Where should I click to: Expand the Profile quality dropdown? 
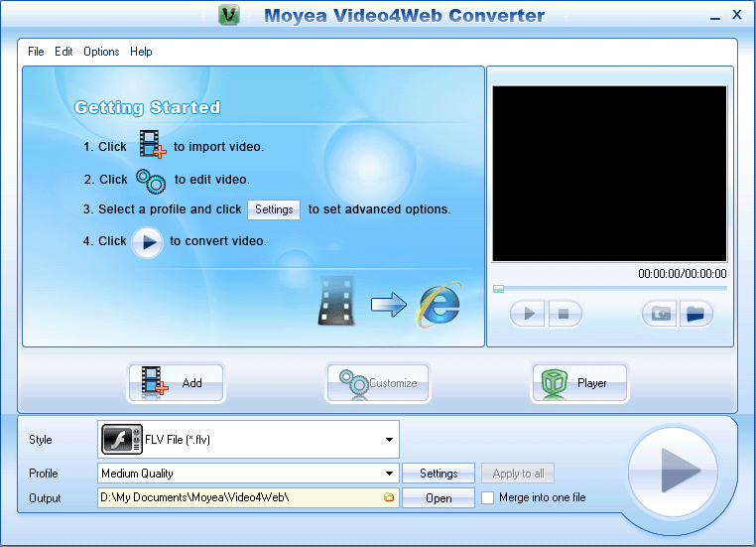[389, 474]
